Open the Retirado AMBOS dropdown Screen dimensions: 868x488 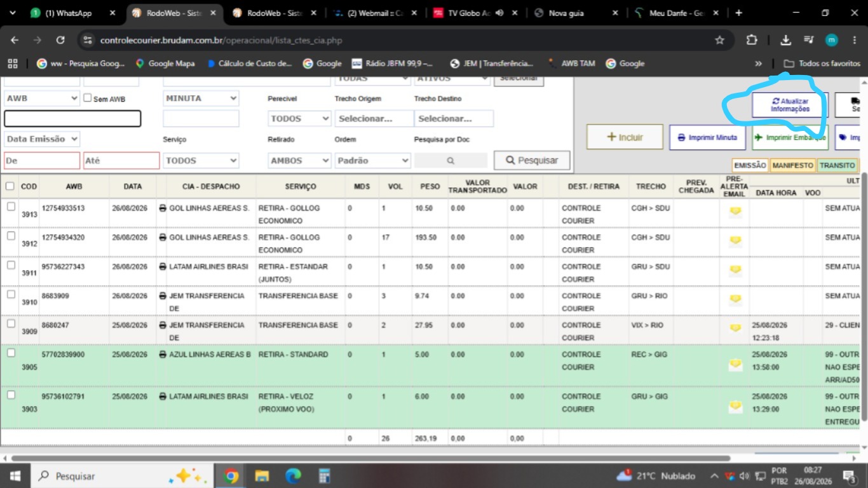[299, 161]
